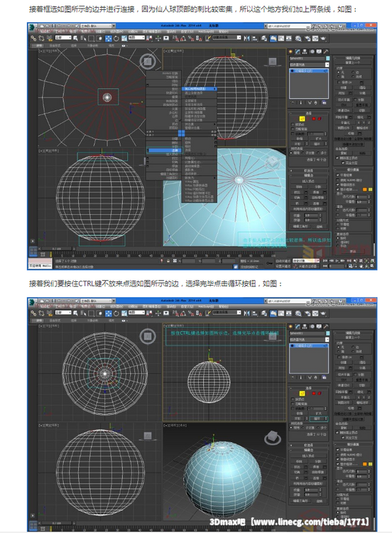Image resolution: width=392 pixels, height=533 pixels.
Task: Click Bind to Space Warp icon, first screenshot
Action: tap(50, 38)
